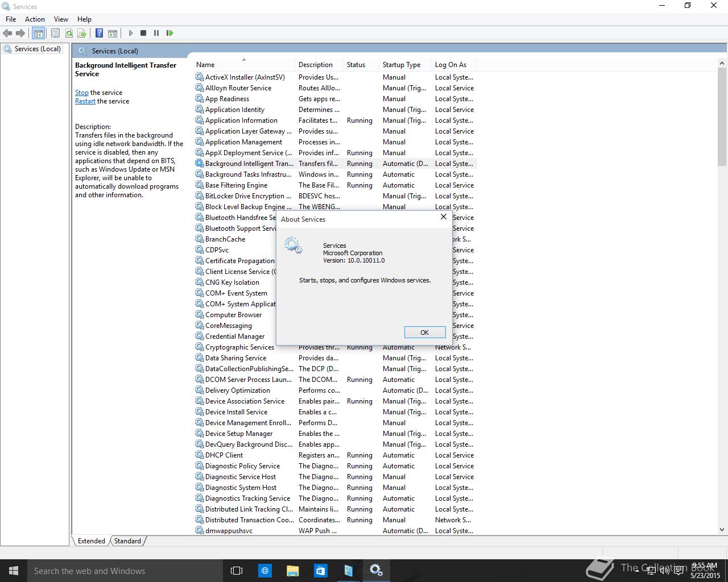Select the Data Sharing Service row
The image size is (728, 582).
[x=335, y=358]
